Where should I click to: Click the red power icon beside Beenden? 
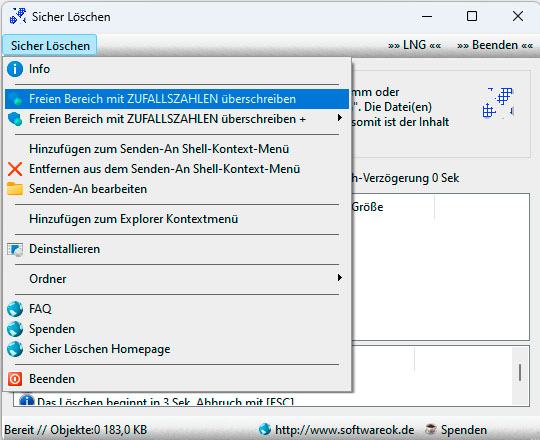pyautogui.click(x=15, y=379)
